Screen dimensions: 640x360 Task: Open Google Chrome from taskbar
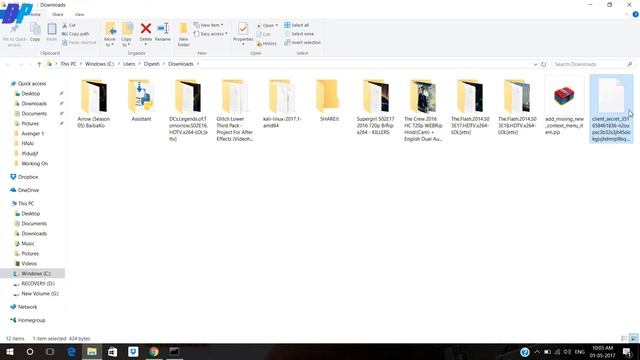[x=154, y=351]
